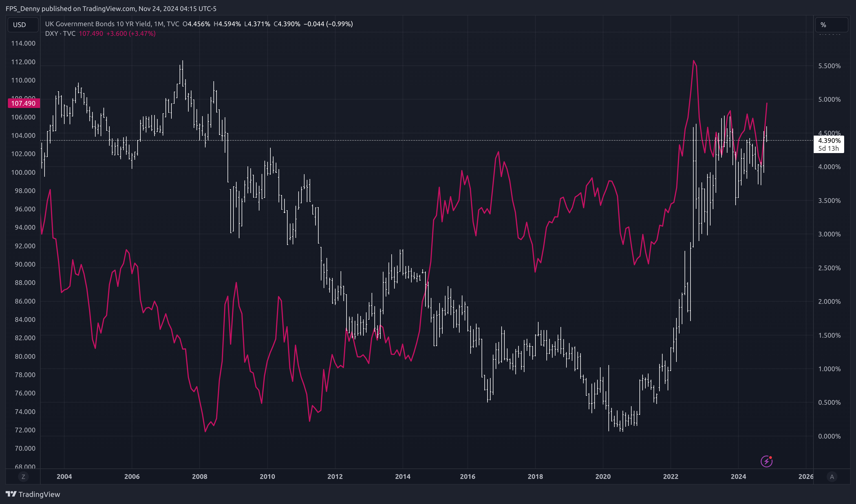Click the 90.000 left scale value
Screen dimensions: 856x504
tap(25, 264)
